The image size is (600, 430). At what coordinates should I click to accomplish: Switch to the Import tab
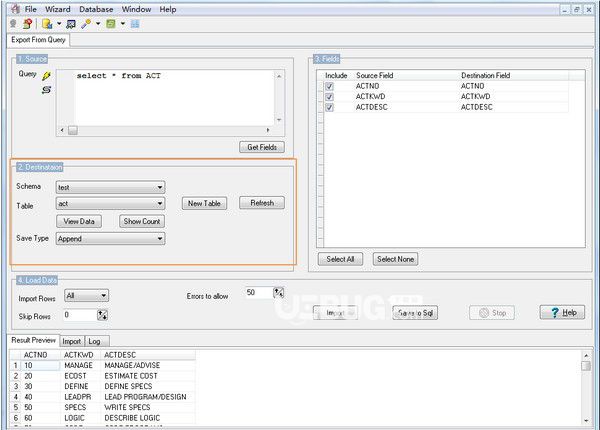[72, 341]
